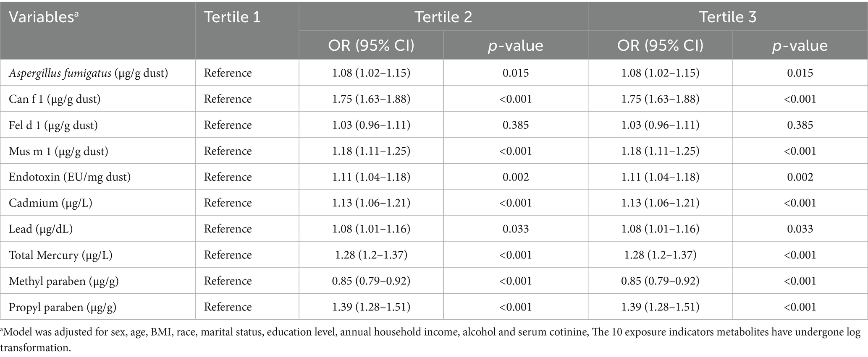The image size is (868, 357).
Task: Click the Reference cell in the Lead row
Action: [228, 229]
